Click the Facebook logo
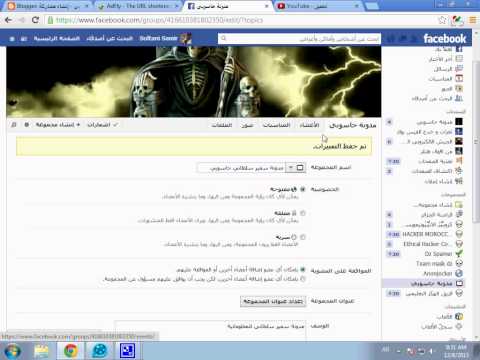Screen dimensions: 480x360 tap(445, 39)
